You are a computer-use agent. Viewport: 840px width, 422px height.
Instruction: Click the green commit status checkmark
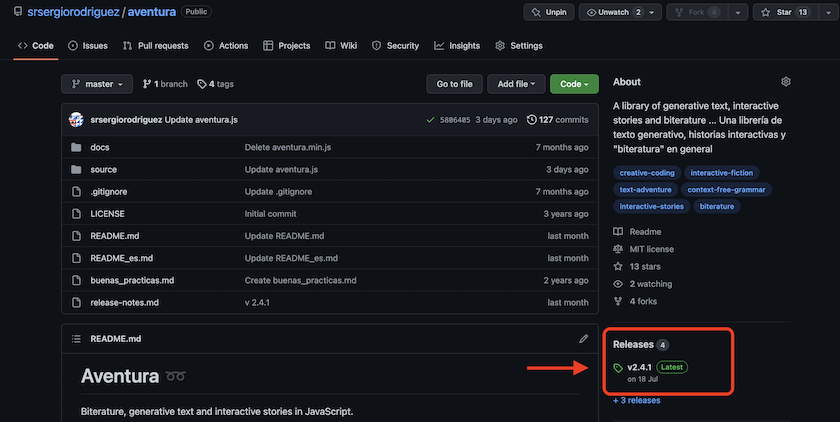point(429,119)
